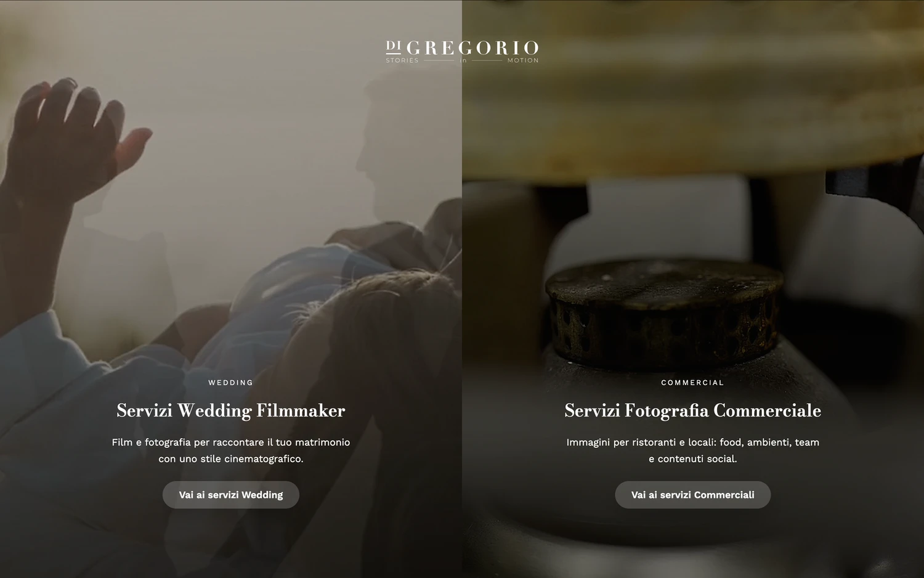Click the word "MOTION" in the logo tagline

tap(523, 60)
